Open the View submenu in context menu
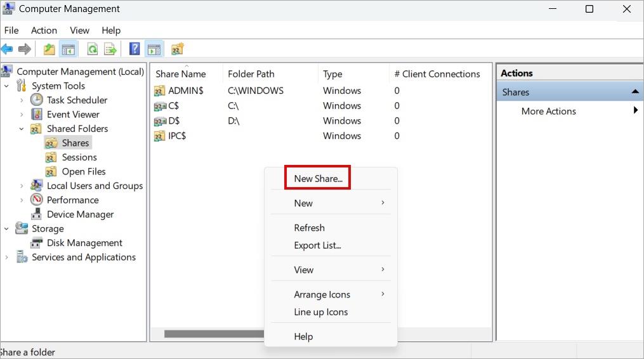Viewport: 644px width, 359px height. (x=331, y=270)
